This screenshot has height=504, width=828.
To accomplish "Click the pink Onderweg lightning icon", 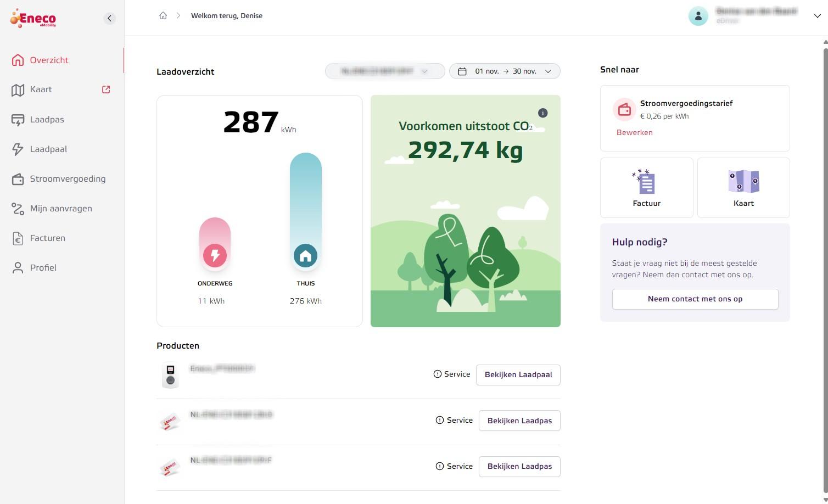I will click(215, 255).
